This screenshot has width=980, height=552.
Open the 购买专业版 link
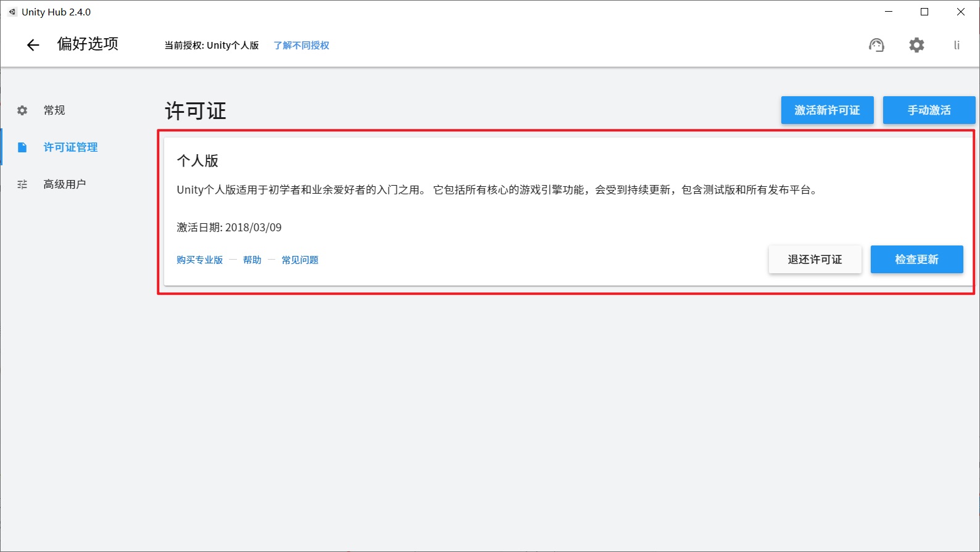coord(199,260)
